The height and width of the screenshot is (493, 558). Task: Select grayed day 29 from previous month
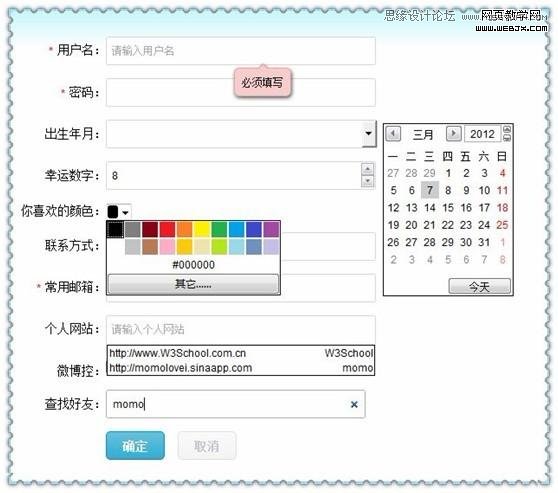click(x=430, y=173)
